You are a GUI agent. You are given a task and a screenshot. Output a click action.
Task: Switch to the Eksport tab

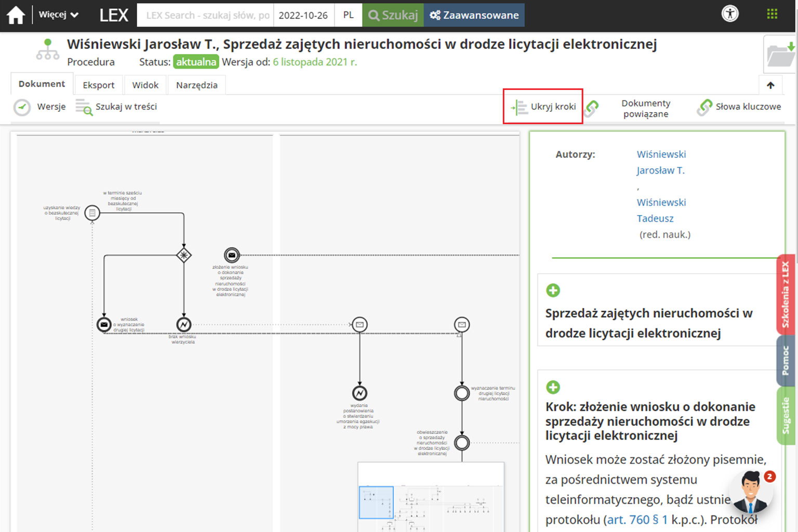click(x=98, y=85)
